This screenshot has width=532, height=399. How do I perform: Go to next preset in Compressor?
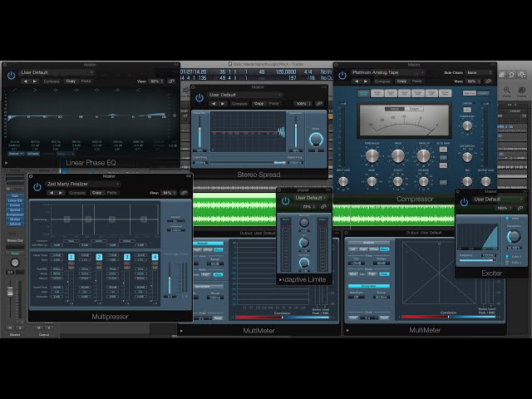366,81
